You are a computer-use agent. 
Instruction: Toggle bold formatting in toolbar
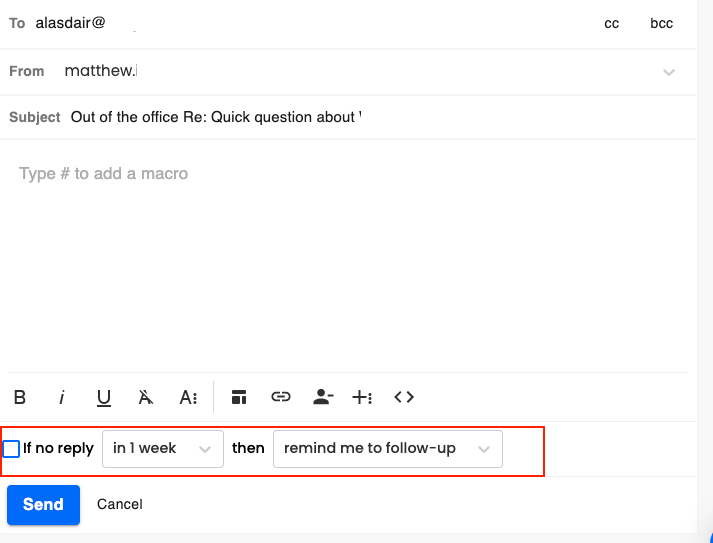(20, 397)
